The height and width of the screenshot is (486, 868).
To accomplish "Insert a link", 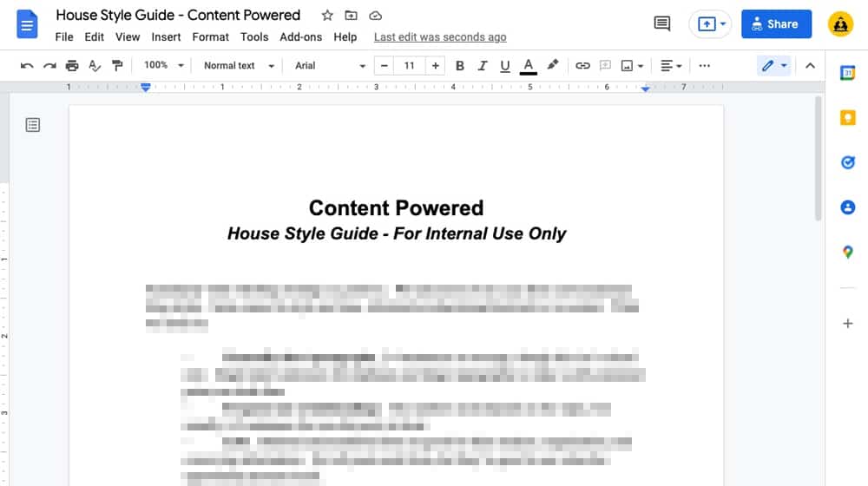I will [582, 66].
